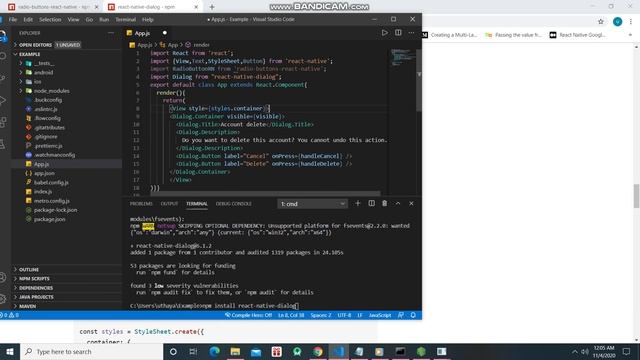Switch to the Debug Console tab
The width and height of the screenshot is (640, 360).
233,204
